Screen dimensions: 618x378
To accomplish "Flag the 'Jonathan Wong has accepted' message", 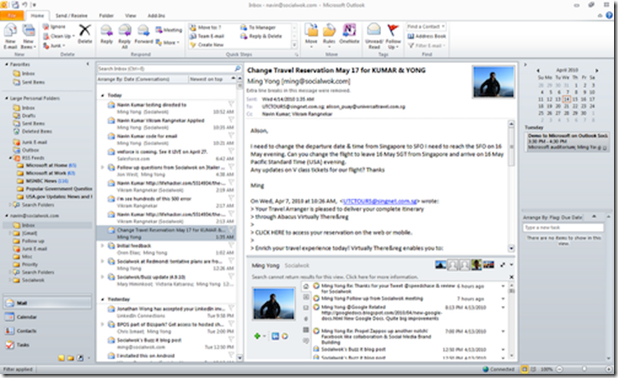I will tap(231, 309).
